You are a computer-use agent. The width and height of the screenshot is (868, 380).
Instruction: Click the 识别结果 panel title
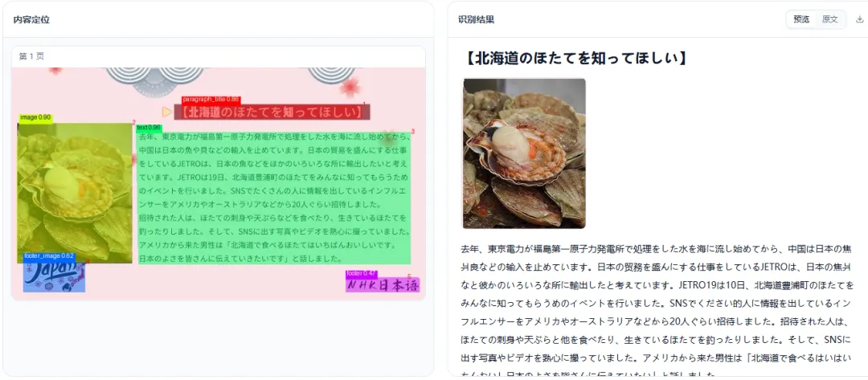tap(476, 19)
